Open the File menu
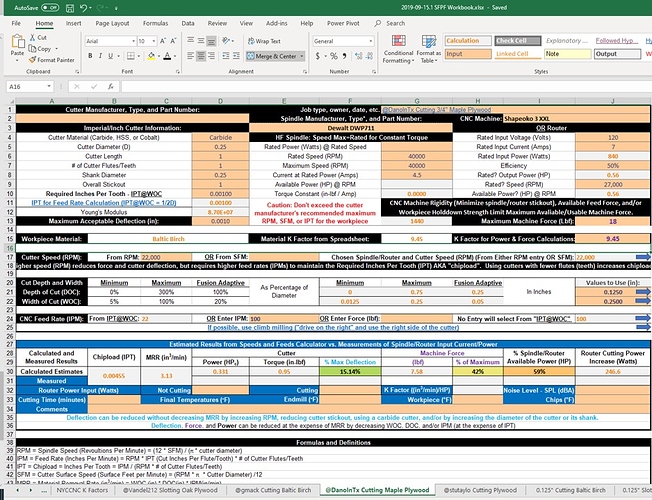652x500 pixels. [x=16, y=23]
